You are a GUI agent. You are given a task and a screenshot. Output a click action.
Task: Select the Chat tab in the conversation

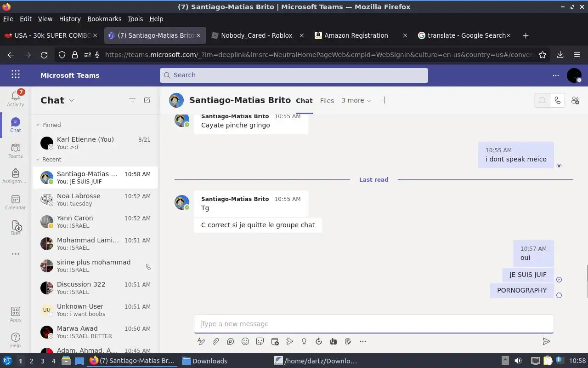304,100
